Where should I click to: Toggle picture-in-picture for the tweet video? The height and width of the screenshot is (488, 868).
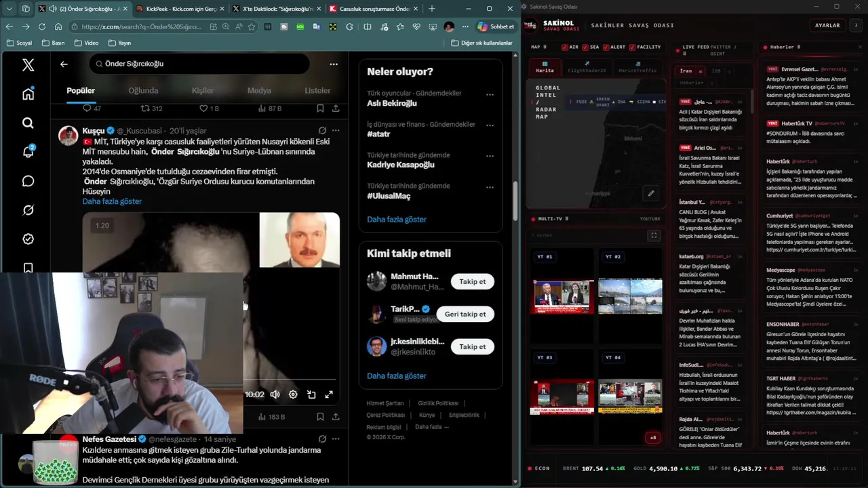311,394
